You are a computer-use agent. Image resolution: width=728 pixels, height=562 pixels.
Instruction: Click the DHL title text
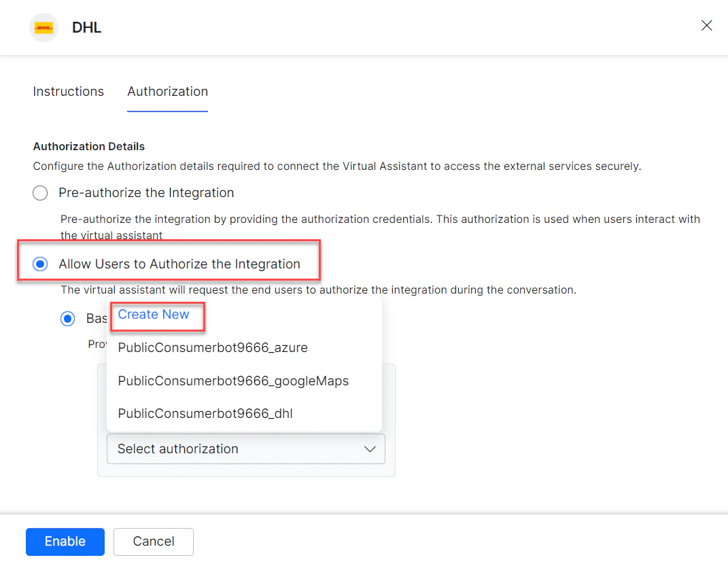tap(87, 27)
